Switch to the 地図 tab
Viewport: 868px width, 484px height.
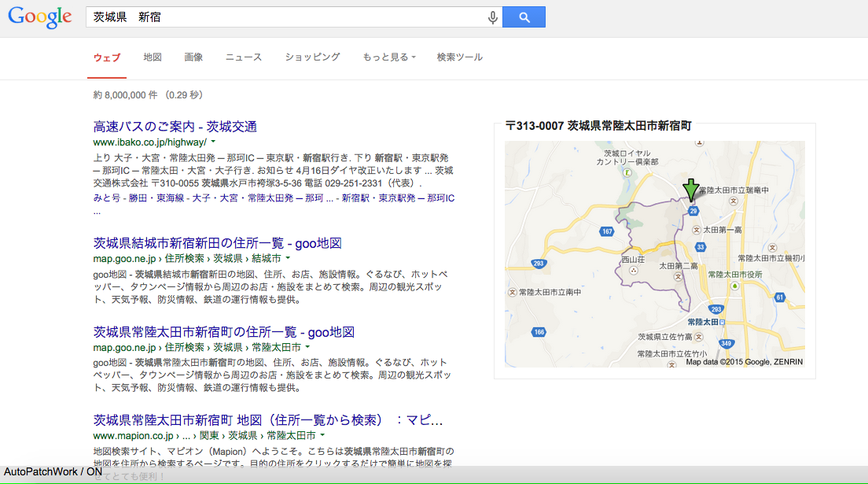[153, 57]
